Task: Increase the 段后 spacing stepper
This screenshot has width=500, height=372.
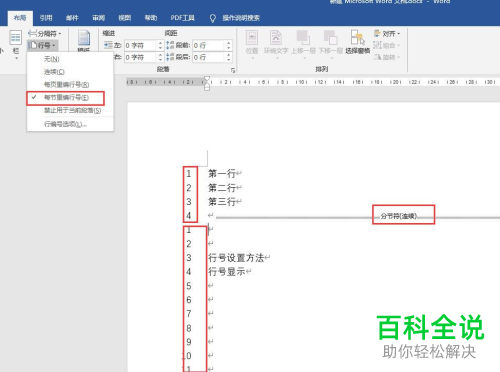Action: point(229,55)
